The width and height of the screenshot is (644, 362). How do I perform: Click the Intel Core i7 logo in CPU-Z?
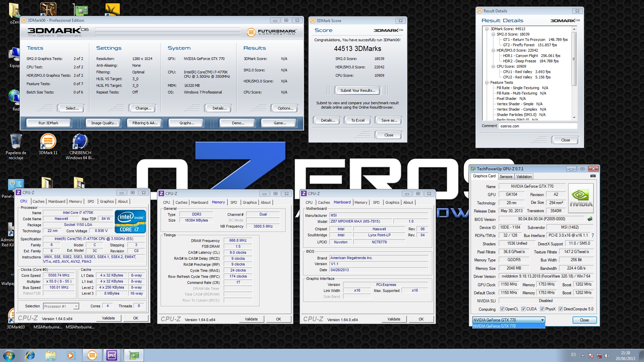click(x=130, y=221)
